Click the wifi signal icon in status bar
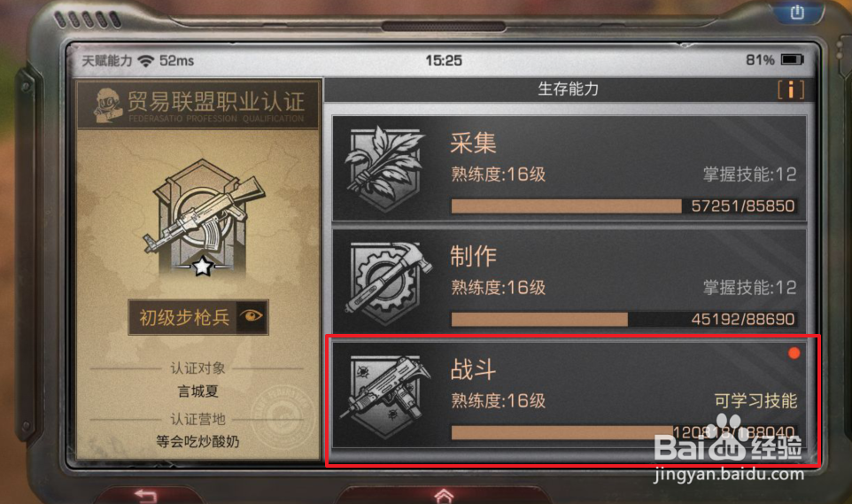The height and width of the screenshot is (504, 852). click(145, 60)
